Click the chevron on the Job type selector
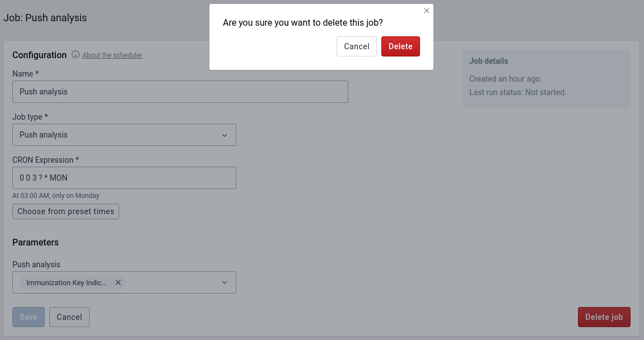Image resolution: width=644 pixels, height=340 pixels. [225, 135]
